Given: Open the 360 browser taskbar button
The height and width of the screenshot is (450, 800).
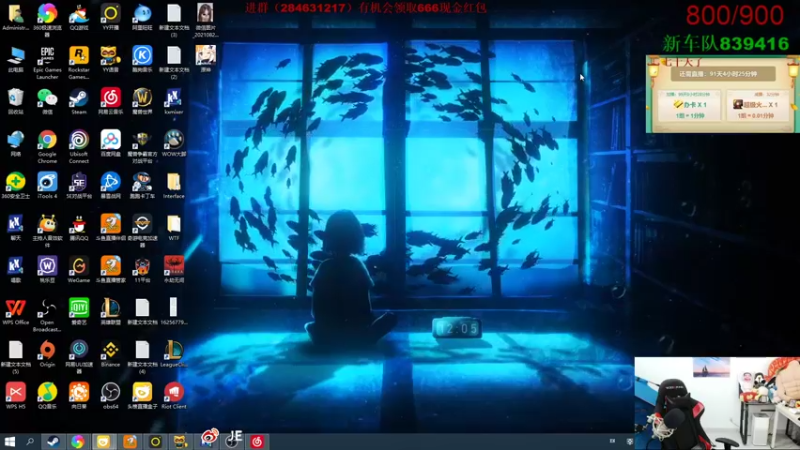Looking at the screenshot, I should (78, 441).
